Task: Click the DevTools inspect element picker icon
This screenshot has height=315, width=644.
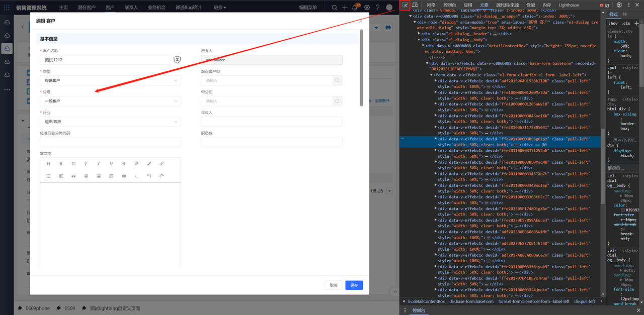Action: pos(405,5)
